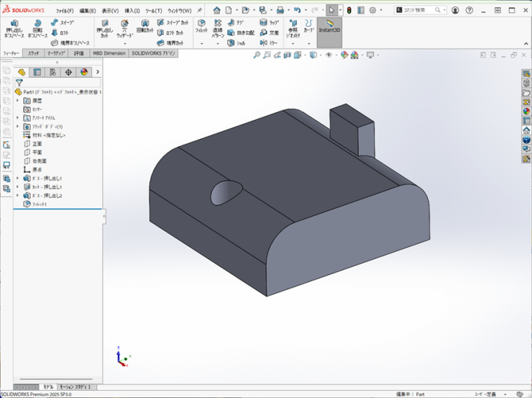The height and width of the screenshot is (398, 532).
Task: Toggle the Instant3D button
Action: tap(329, 27)
